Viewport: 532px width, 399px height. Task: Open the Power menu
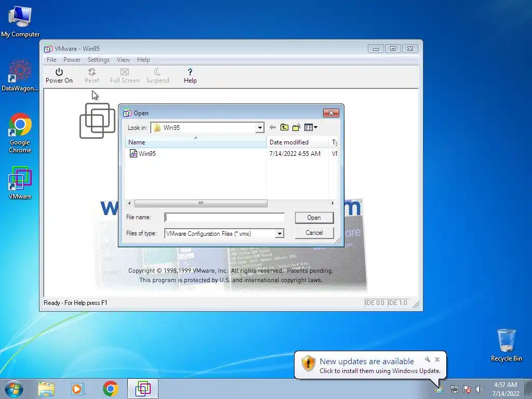tap(72, 60)
